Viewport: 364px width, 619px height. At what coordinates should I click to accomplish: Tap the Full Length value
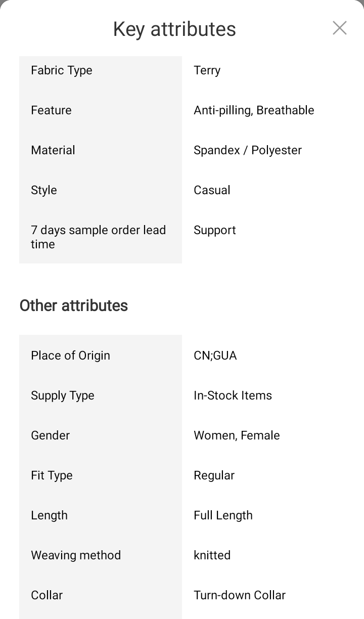coord(223,515)
